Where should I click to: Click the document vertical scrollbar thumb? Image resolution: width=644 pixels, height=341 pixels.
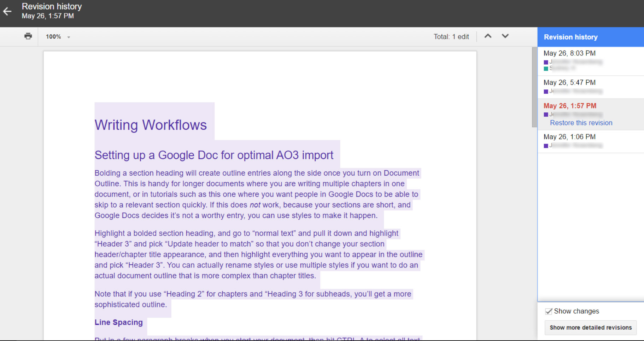coord(534,87)
